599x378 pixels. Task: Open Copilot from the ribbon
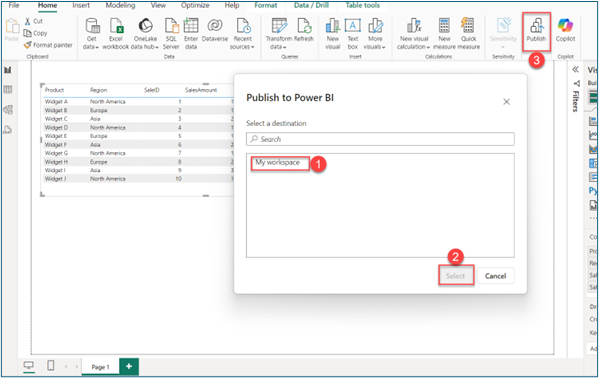pyautogui.click(x=565, y=30)
